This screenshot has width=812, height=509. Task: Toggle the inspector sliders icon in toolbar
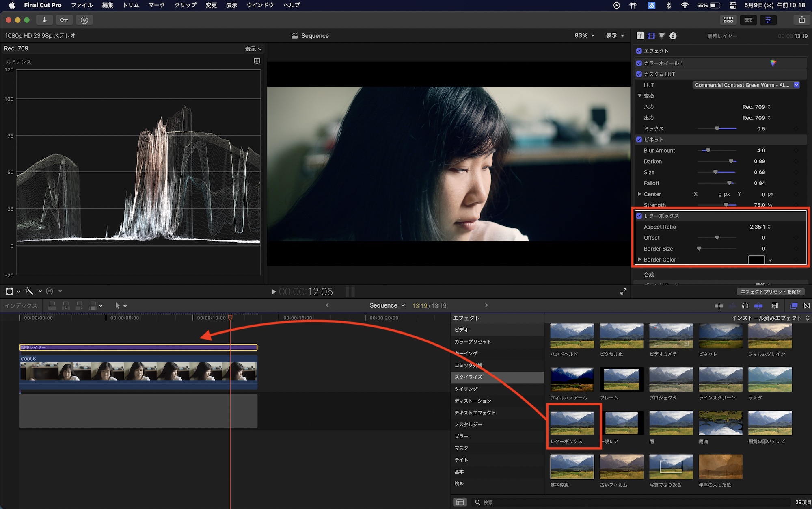pyautogui.click(x=768, y=20)
